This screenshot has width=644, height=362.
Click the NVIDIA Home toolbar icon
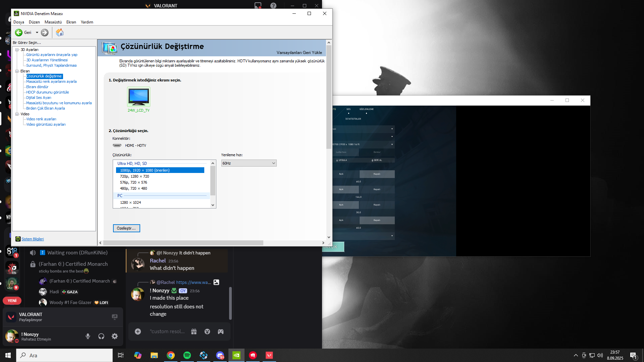pos(60,33)
